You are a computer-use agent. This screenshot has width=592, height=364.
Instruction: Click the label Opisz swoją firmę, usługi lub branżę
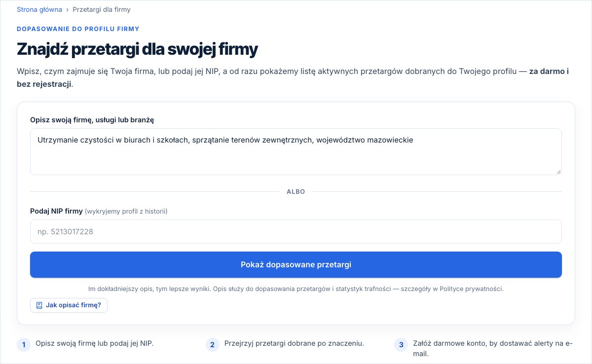pyautogui.click(x=92, y=120)
